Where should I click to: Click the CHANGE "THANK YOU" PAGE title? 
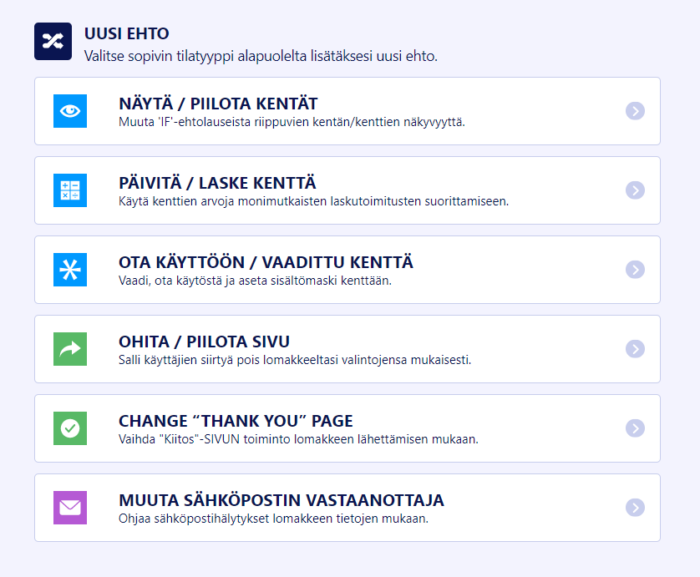click(235, 421)
